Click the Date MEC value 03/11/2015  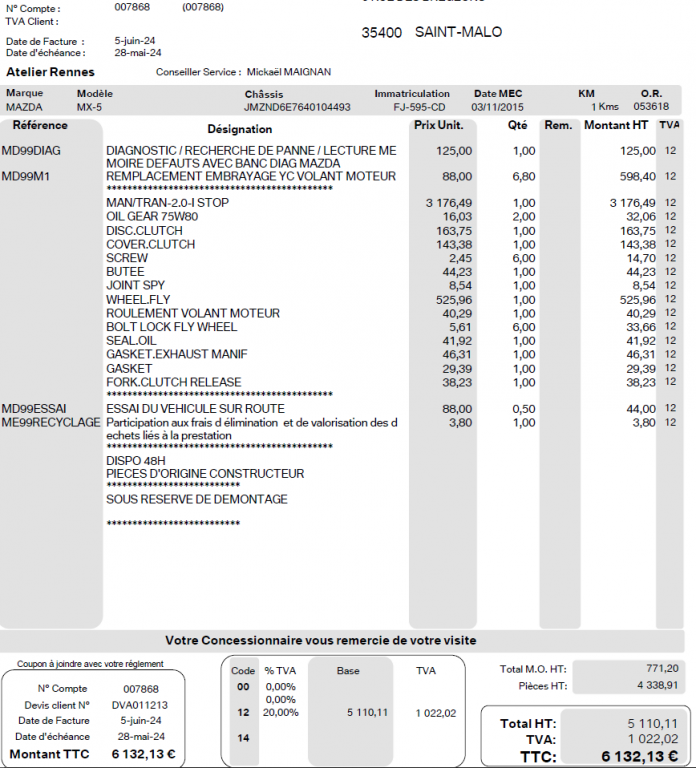click(x=498, y=107)
